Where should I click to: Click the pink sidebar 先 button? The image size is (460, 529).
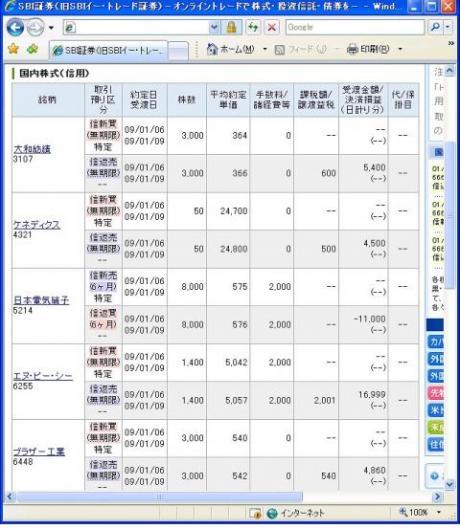click(436, 393)
